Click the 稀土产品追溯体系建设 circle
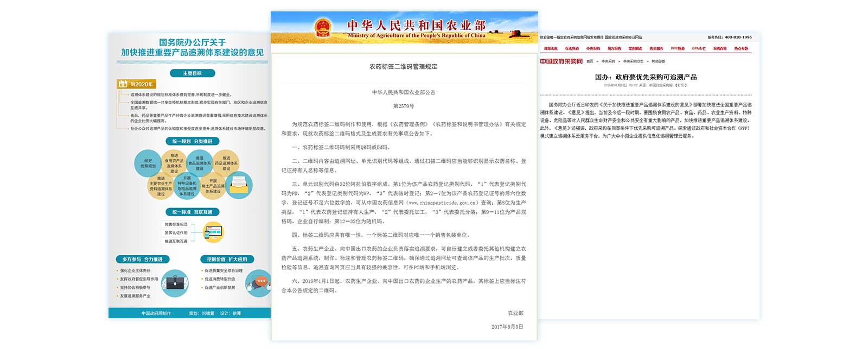868x353 pixels. coord(213,186)
